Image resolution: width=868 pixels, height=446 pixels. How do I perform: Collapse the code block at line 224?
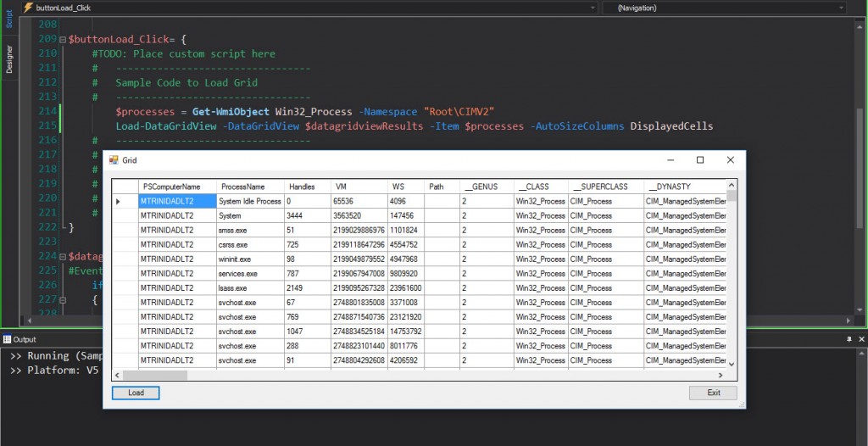[x=63, y=257]
